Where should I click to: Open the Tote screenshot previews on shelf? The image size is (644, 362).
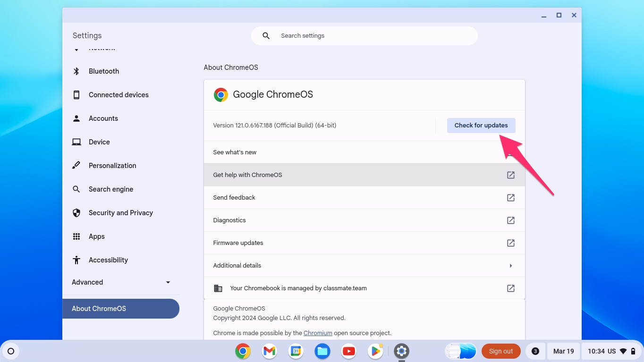[460, 351]
